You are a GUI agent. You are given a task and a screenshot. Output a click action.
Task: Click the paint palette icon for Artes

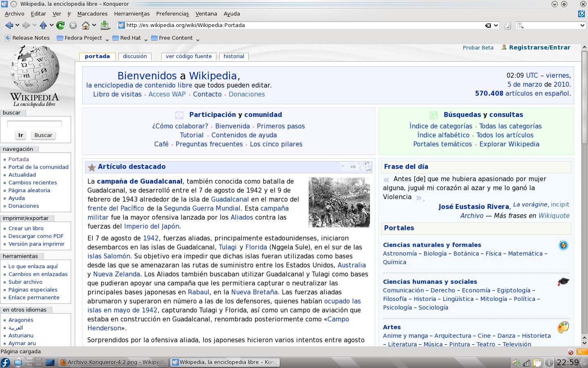[x=563, y=327]
